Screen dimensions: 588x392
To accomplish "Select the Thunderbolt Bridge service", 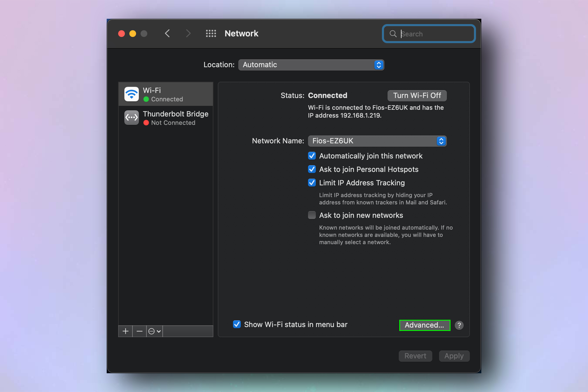I will point(165,118).
